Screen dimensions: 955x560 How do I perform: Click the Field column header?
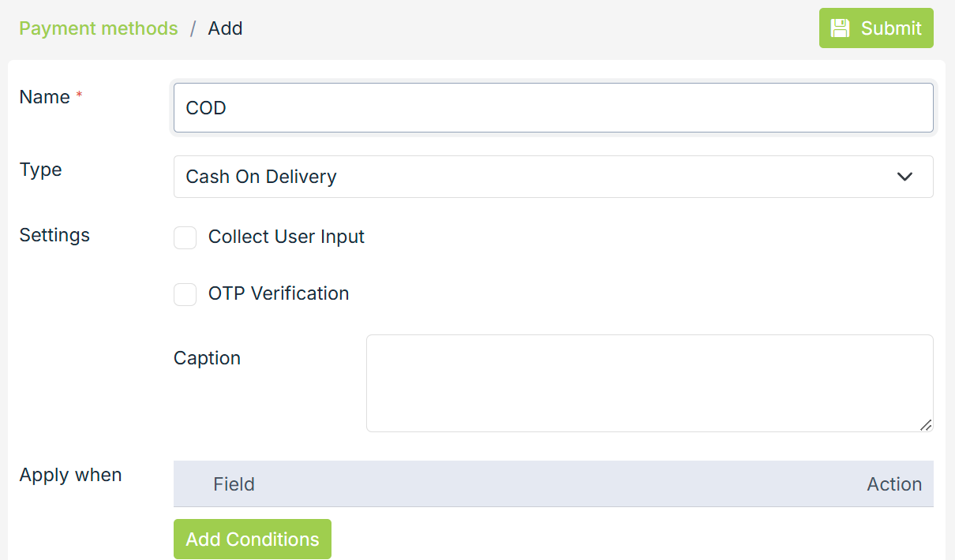(234, 484)
